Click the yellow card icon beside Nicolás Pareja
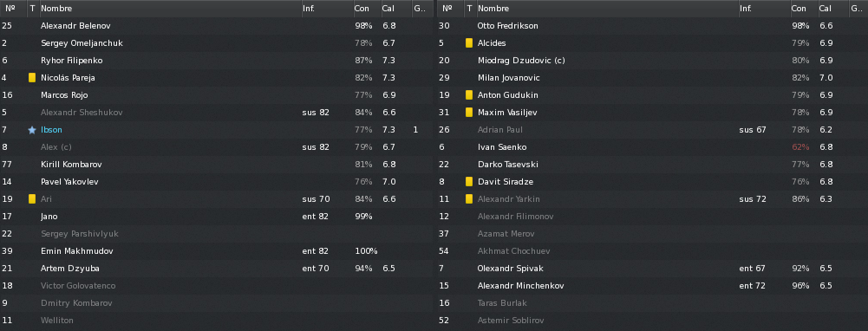 32,77
